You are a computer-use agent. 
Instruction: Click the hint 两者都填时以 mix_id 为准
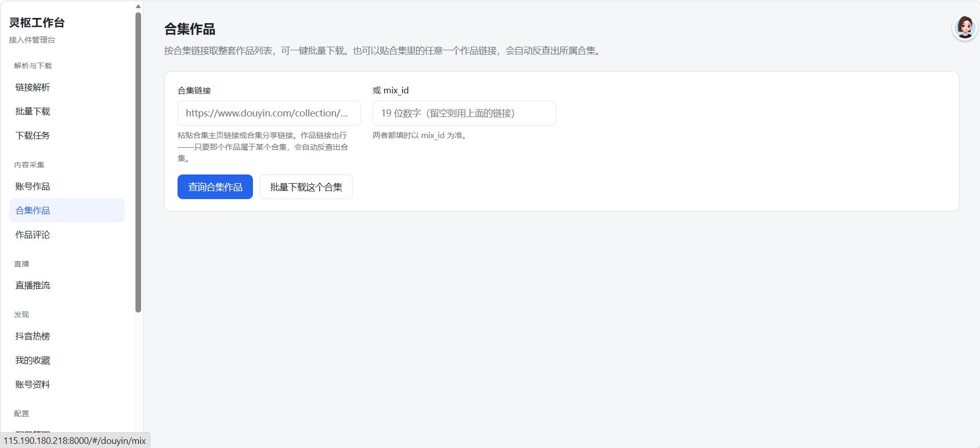tap(420, 135)
